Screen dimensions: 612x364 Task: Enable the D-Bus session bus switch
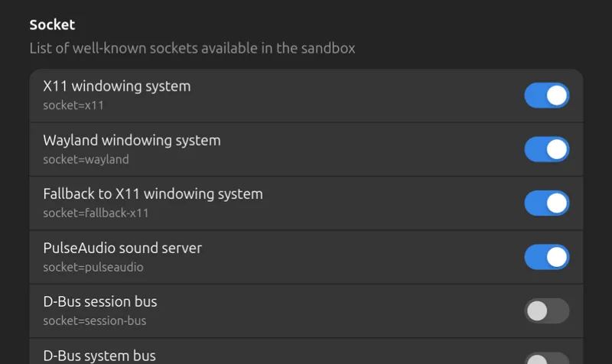[546, 311]
